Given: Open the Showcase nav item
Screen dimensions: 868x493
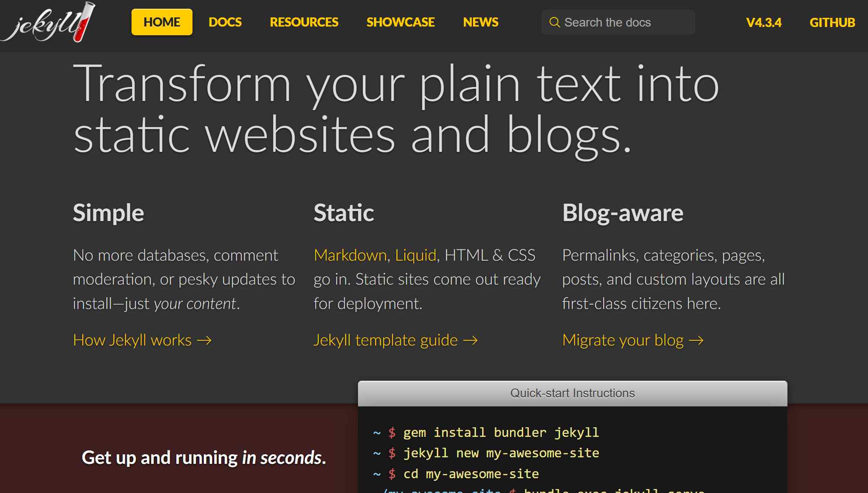Looking at the screenshot, I should 401,22.
